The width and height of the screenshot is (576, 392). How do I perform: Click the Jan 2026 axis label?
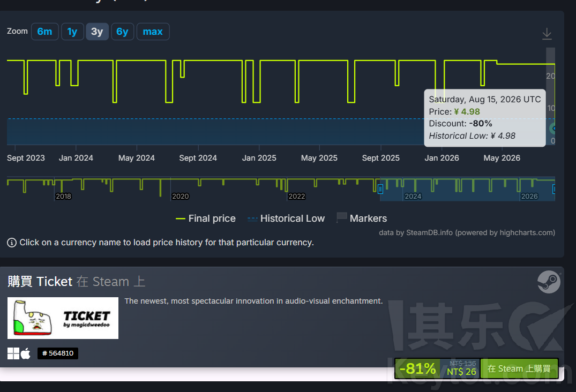point(442,158)
